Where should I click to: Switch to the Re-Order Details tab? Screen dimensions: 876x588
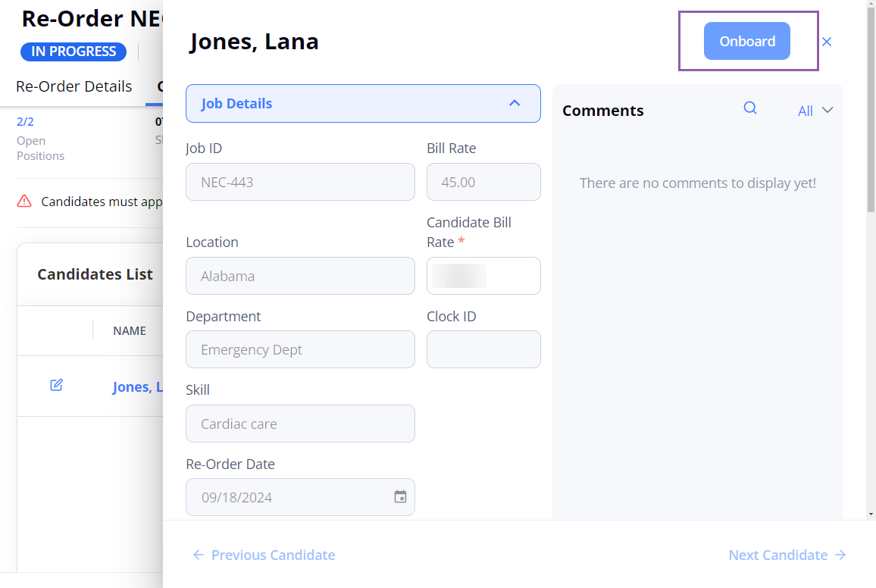point(74,86)
